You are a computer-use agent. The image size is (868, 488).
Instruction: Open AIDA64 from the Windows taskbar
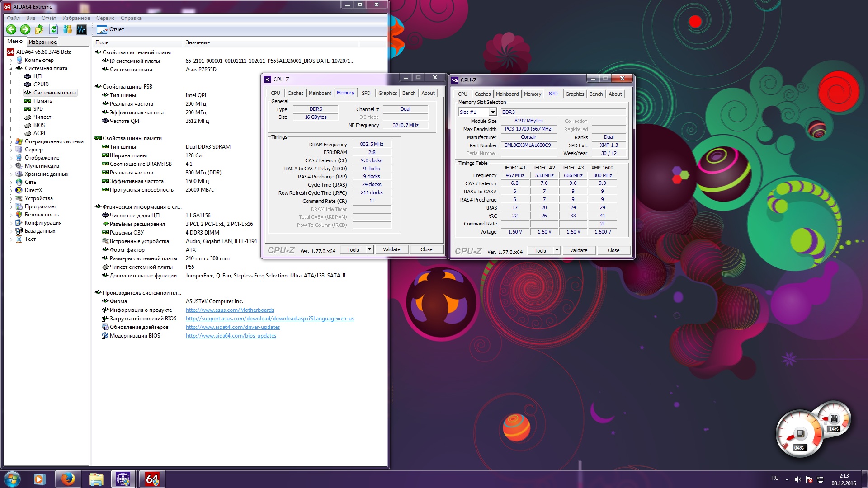tap(152, 479)
